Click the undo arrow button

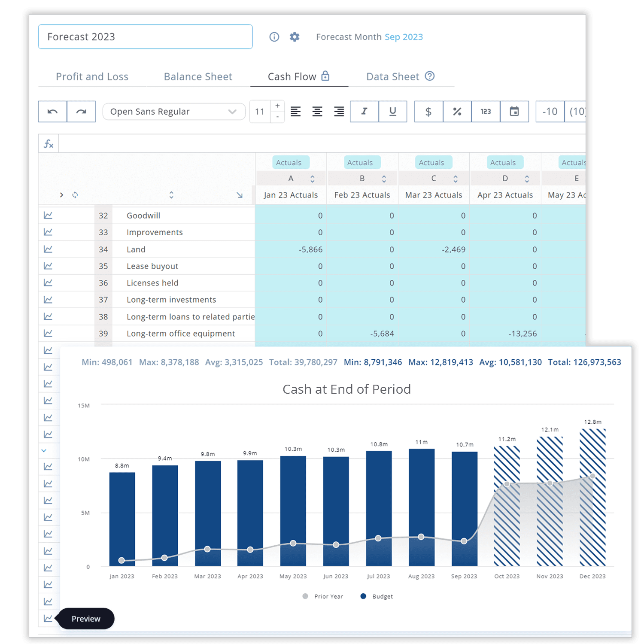pyautogui.click(x=52, y=112)
